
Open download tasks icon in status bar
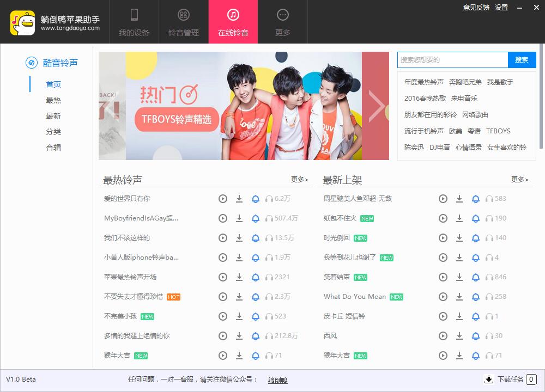click(x=489, y=379)
